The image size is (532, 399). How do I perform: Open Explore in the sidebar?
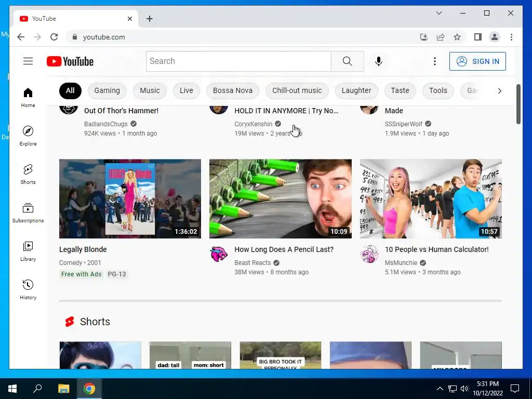[x=28, y=136]
